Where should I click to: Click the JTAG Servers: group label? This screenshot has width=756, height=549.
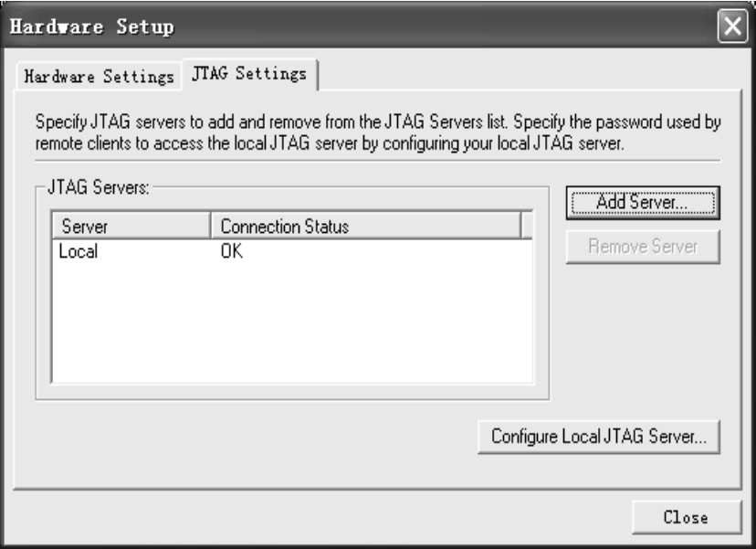99,187
